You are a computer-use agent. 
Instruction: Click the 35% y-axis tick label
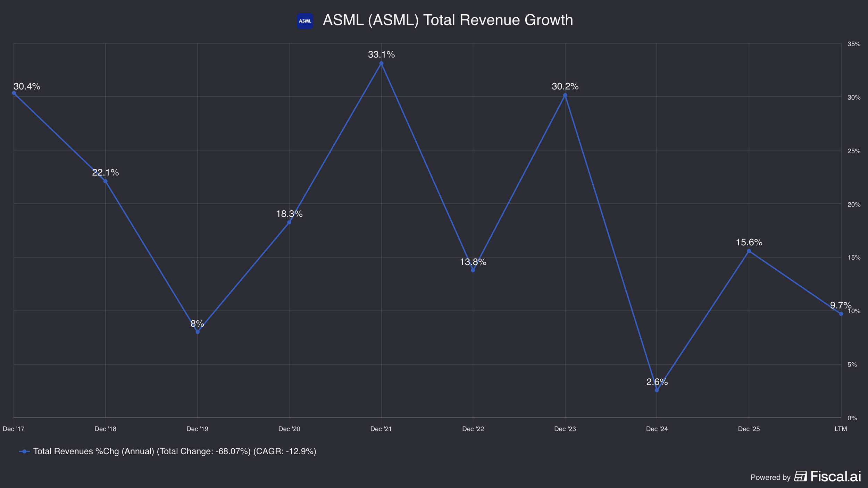[x=854, y=44]
